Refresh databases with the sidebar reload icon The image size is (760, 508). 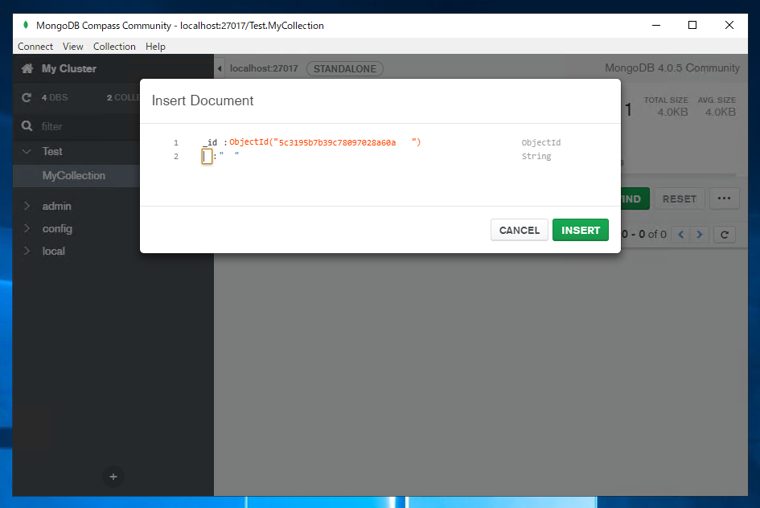tap(27, 97)
